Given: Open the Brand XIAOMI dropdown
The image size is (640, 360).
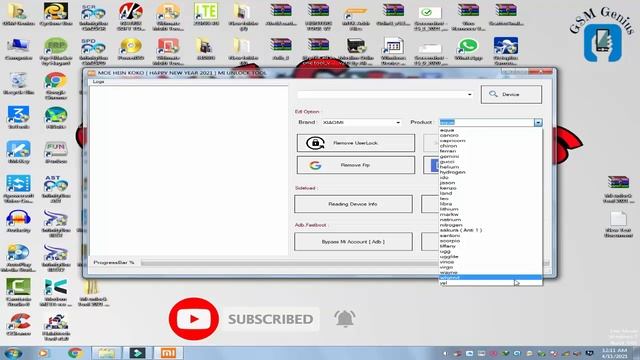Looking at the screenshot, I should 361,122.
